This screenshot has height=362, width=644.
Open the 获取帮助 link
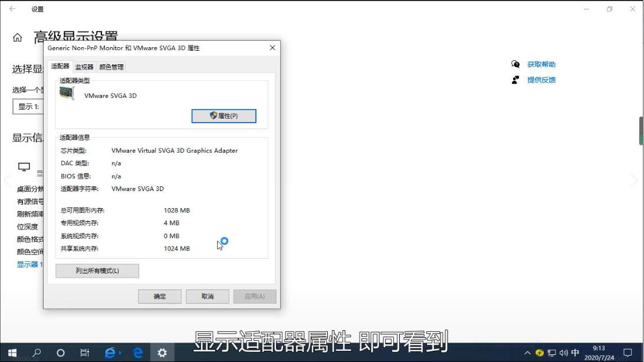[541, 64]
